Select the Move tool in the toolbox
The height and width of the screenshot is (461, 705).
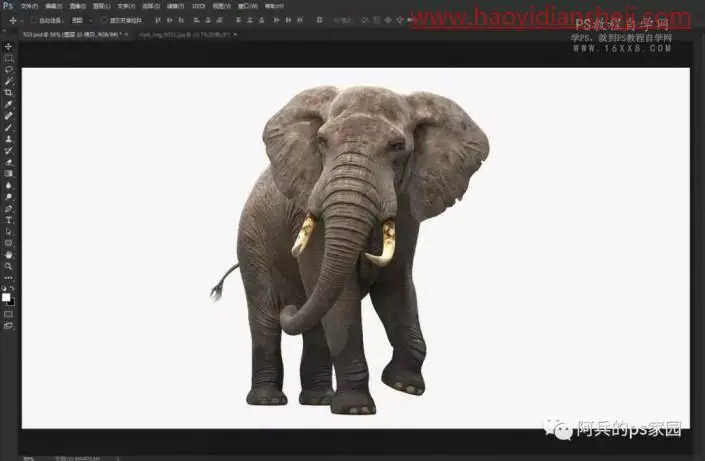[8, 46]
